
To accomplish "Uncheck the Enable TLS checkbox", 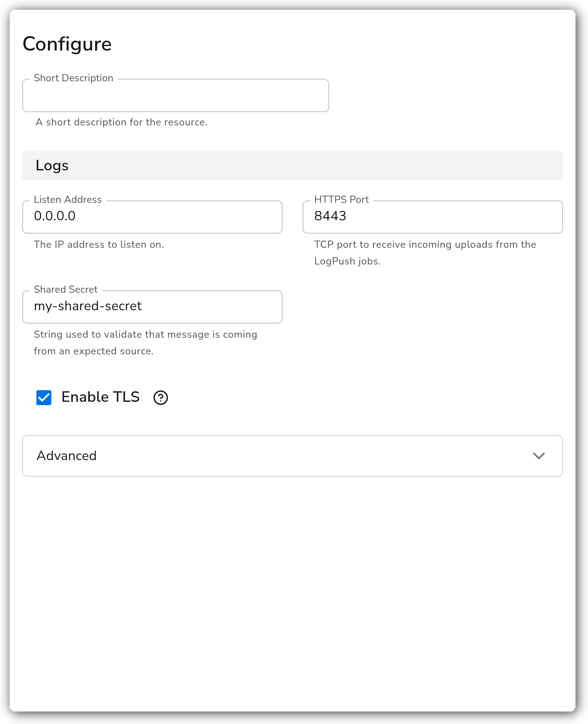I will click(44, 397).
